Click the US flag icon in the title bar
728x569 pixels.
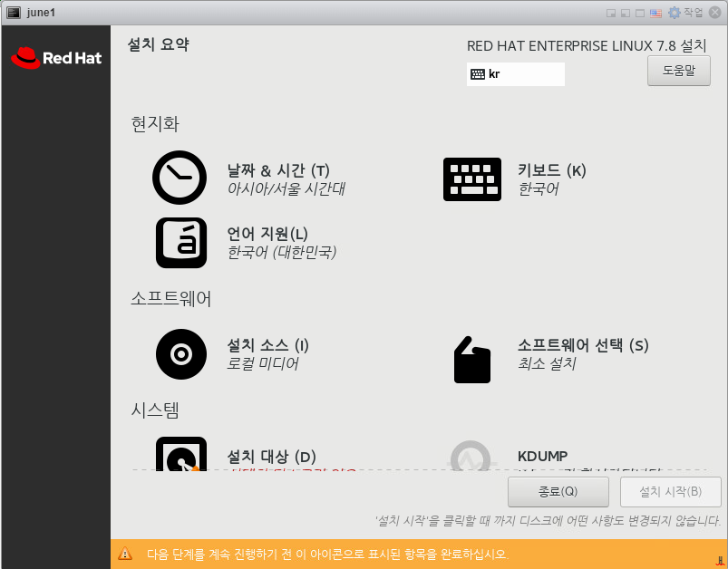tap(655, 13)
